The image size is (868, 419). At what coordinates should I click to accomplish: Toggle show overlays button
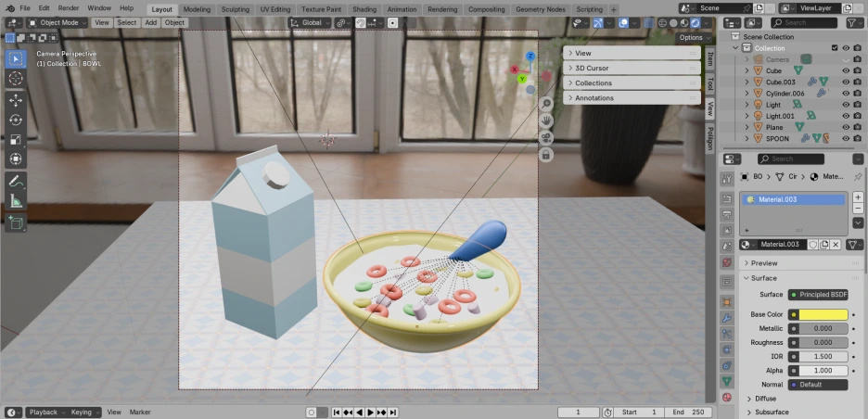click(623, 22)
